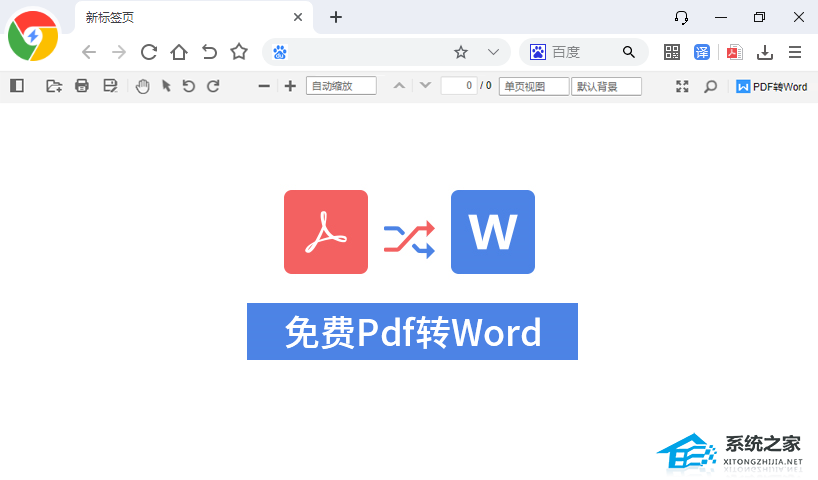Click the search magnifier icon
818x480 pixels.
point(629,52)
